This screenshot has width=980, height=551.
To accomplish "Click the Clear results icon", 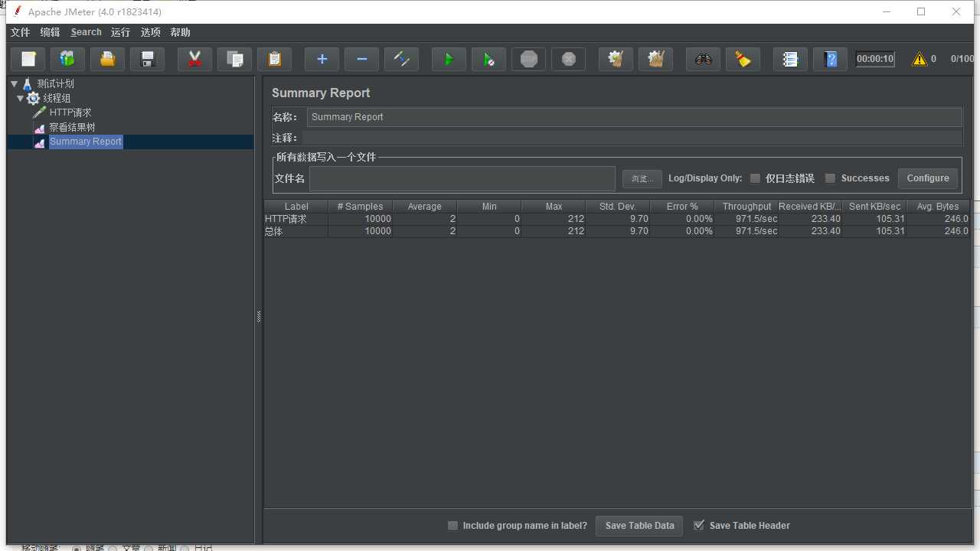I will 616,59.
